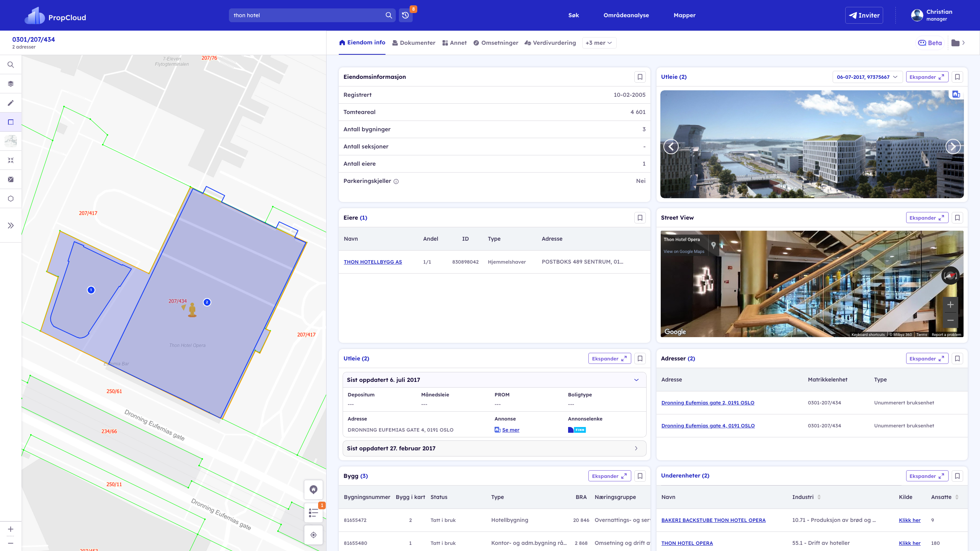Bookmark the Street View card
The height and width of the screenshot is (551, 980).
[x=957, y=218]
